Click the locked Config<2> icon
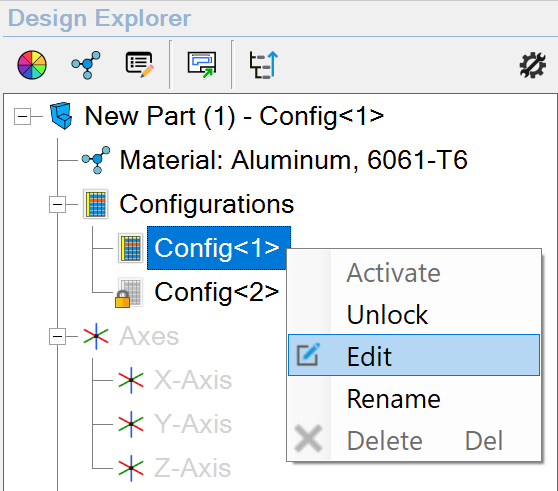This screenshot has width=558, height=491. 129,292
